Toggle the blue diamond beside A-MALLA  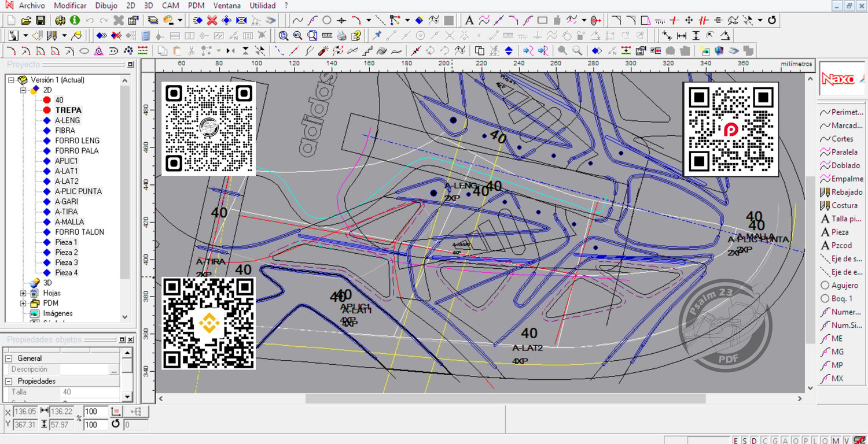47,222
